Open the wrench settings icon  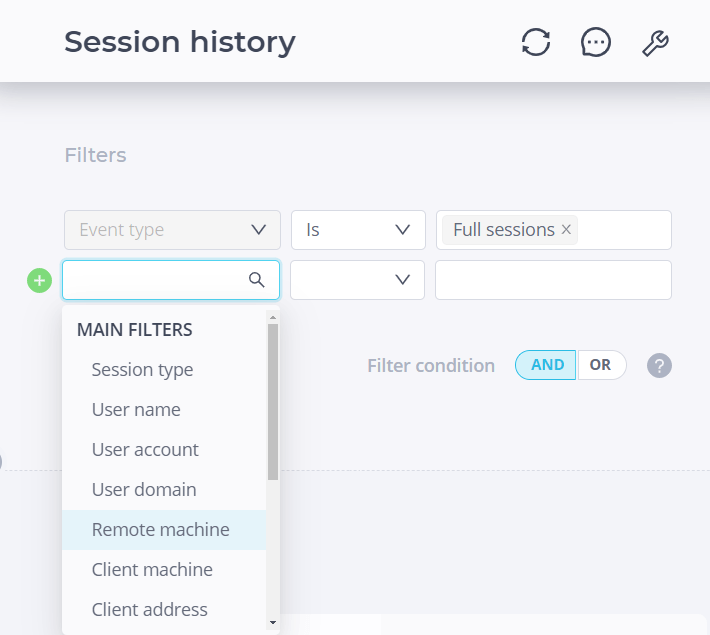pos(655,43)
